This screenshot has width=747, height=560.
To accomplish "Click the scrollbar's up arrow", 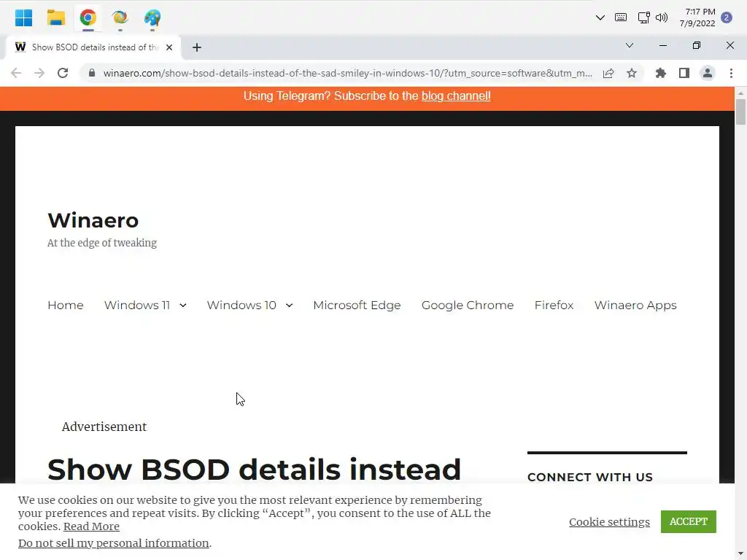I will [740, 92].
